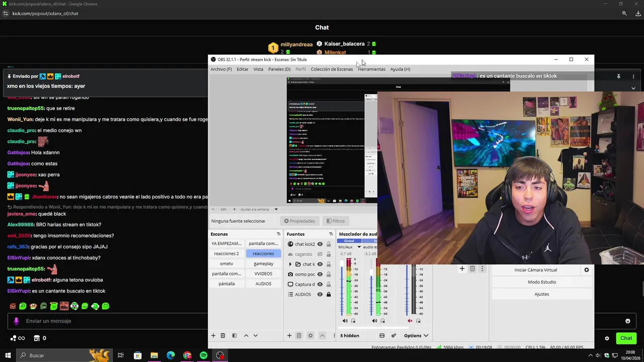
Task: Hide AUDIOS source visibility eye
Action: (319, 294)
